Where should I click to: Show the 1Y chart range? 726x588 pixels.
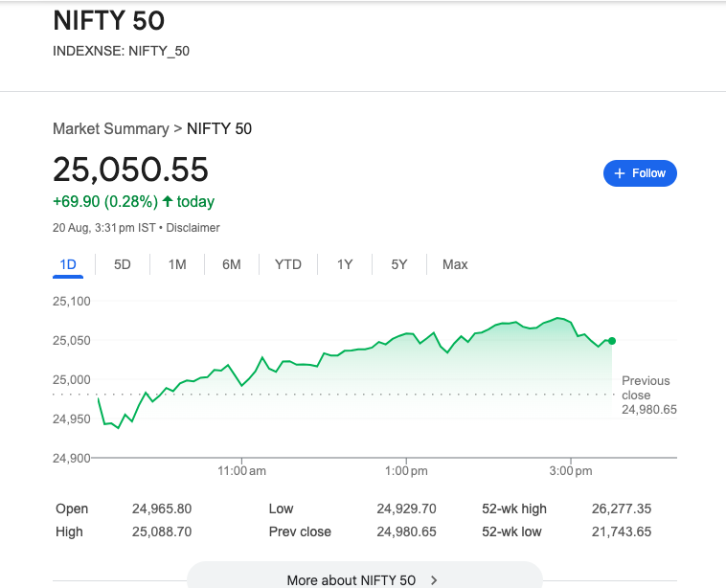(345, 264)
